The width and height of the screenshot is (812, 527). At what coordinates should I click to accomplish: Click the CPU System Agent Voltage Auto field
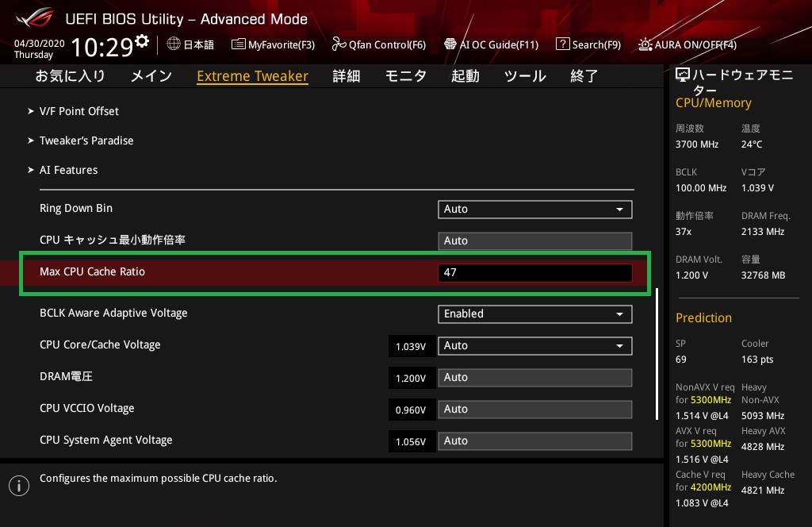535,441
